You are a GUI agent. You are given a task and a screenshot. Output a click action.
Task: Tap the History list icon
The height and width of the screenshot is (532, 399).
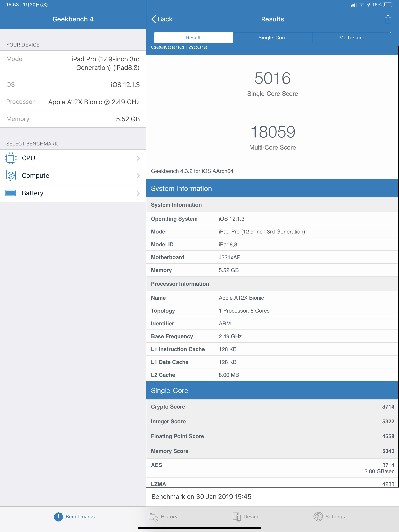(153, 517)
